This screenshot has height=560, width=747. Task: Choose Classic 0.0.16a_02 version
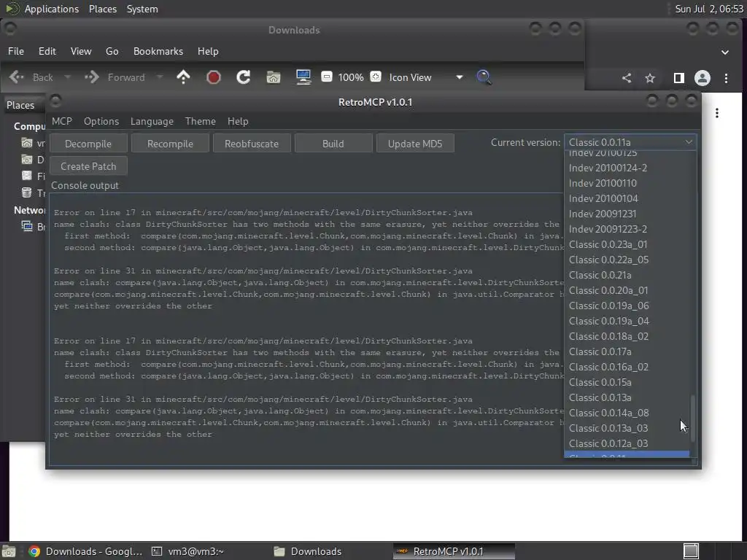pyautogui.click(x=627, y=367)
